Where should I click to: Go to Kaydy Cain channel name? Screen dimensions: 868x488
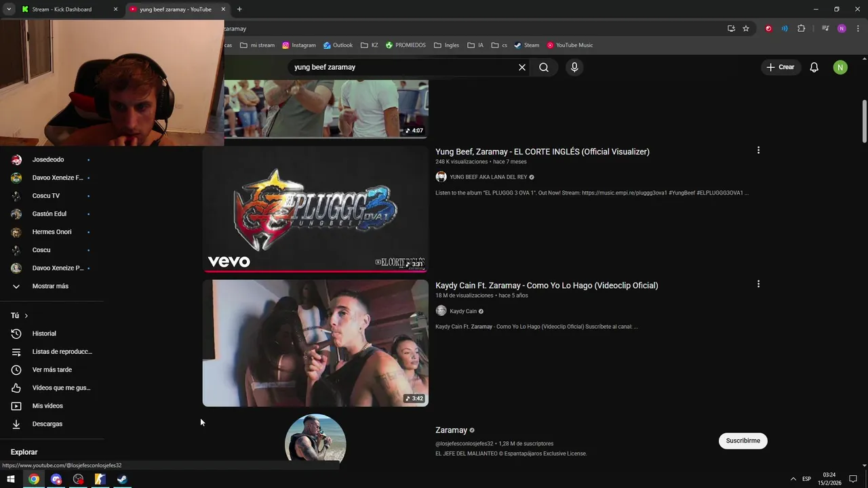coord(463,311)
